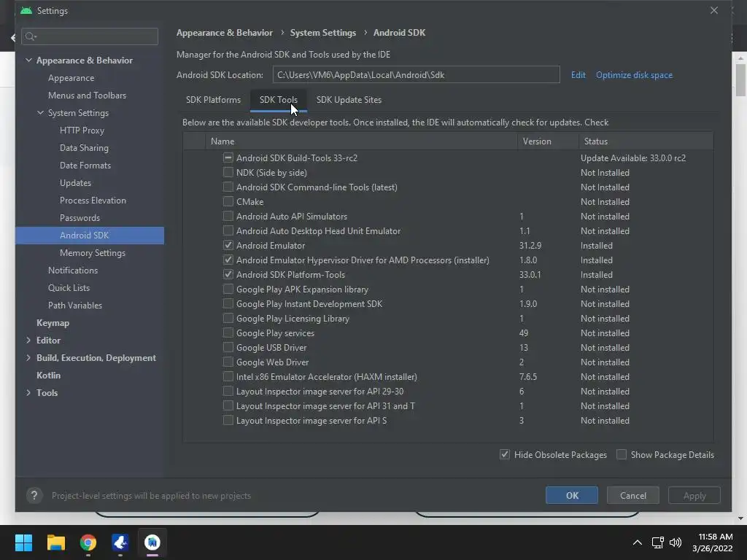The height and width of the screenshot is (560, 747).
Task: Enable Show Package Details checkbox
Action: pyautogui.click(x=622, y=454)
